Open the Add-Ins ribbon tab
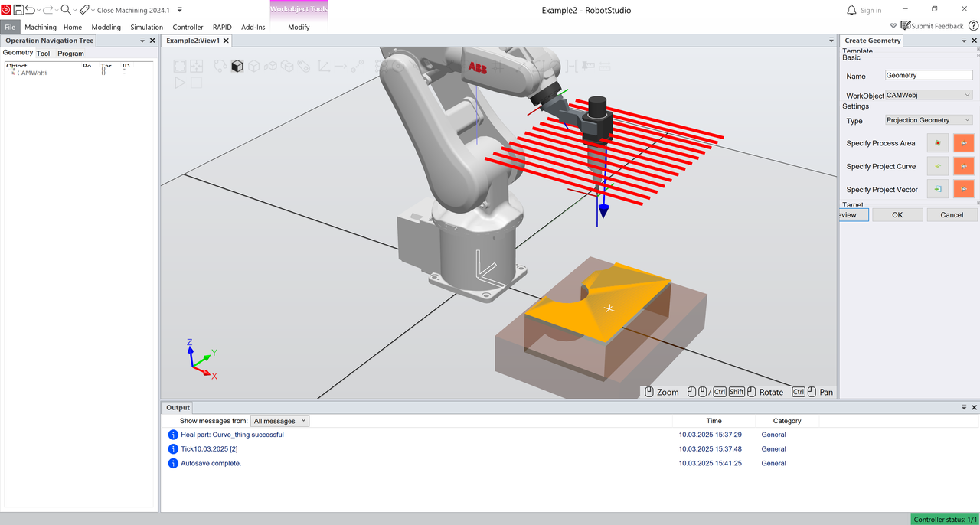 click(253, 27)
